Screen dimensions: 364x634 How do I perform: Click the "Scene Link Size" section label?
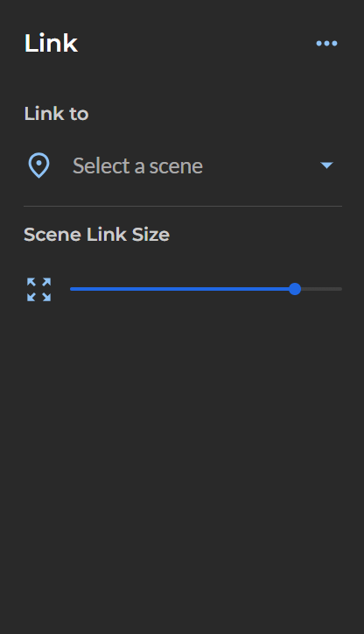(x=96, y=235)
